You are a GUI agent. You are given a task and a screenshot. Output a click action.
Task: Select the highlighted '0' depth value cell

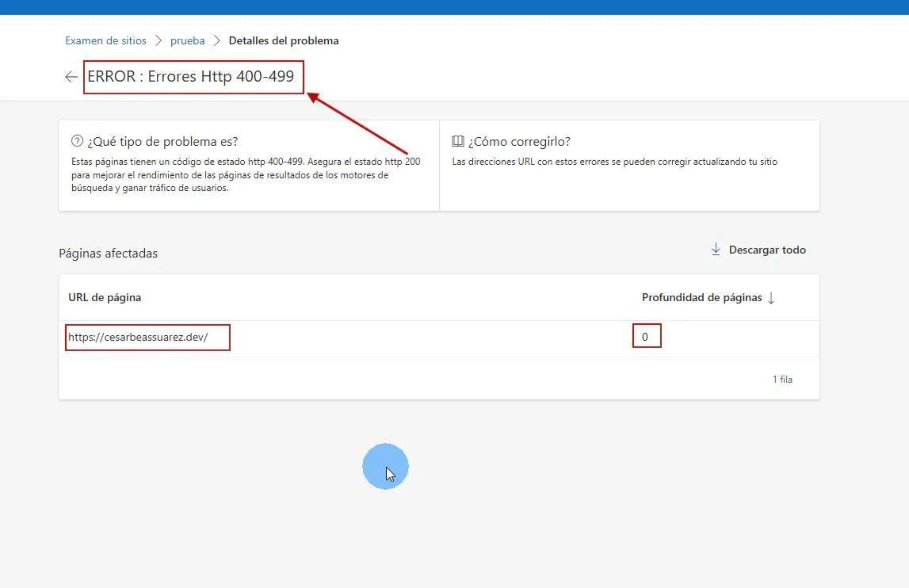click(x=647, y=335)
